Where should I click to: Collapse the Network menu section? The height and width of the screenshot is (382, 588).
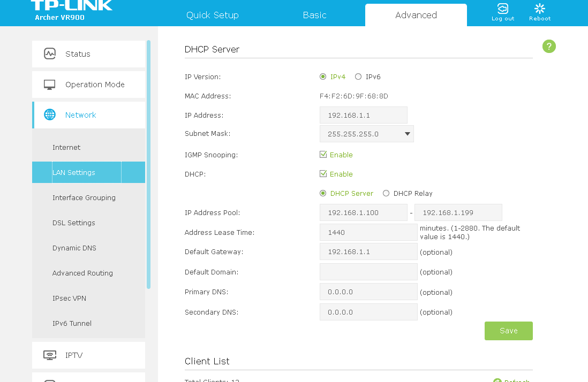pyautogui.click(x=88, y=115)
